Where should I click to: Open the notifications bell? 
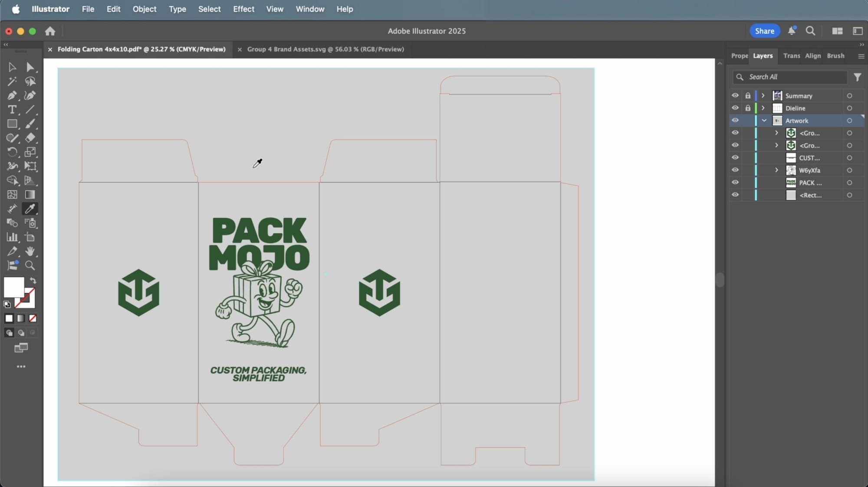tap(792, 31)
